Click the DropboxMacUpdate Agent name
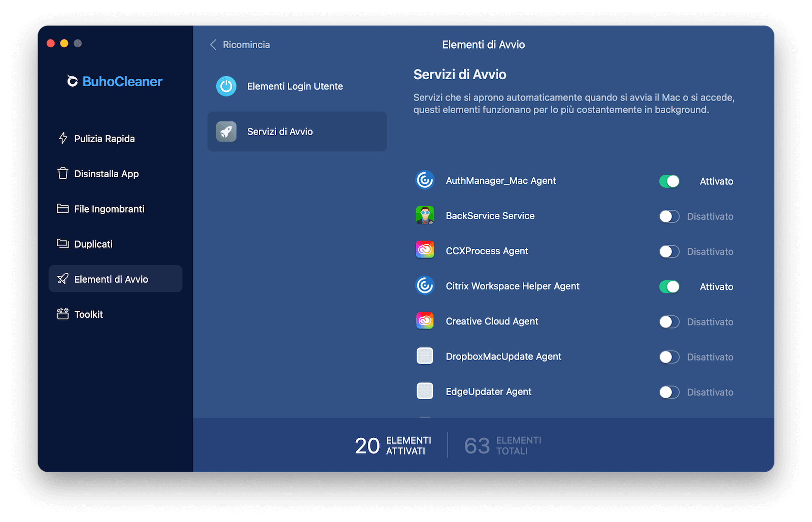Viewport: 812px width, 522px height. [503, 356]
